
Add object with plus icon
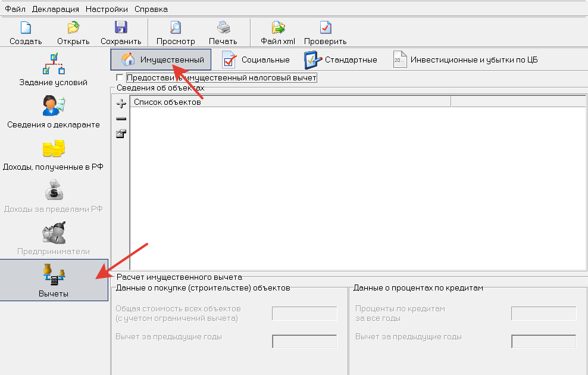[x=121, y=104]
